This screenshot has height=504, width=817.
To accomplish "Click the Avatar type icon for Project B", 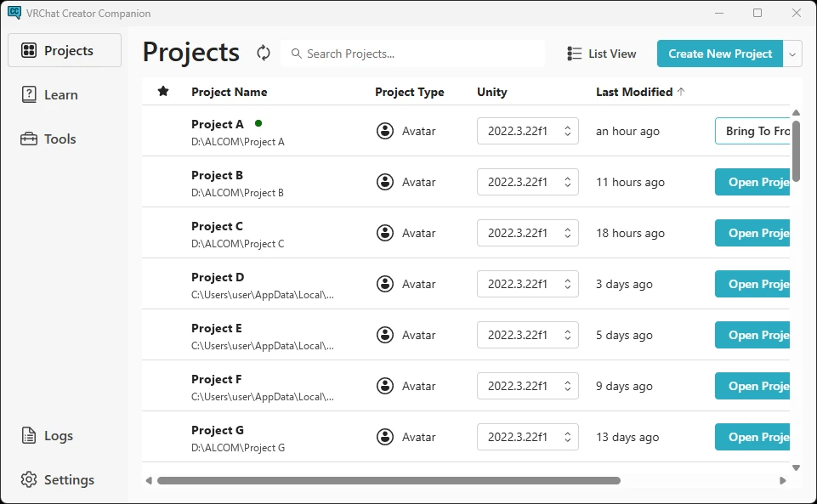I will [385, 182].
